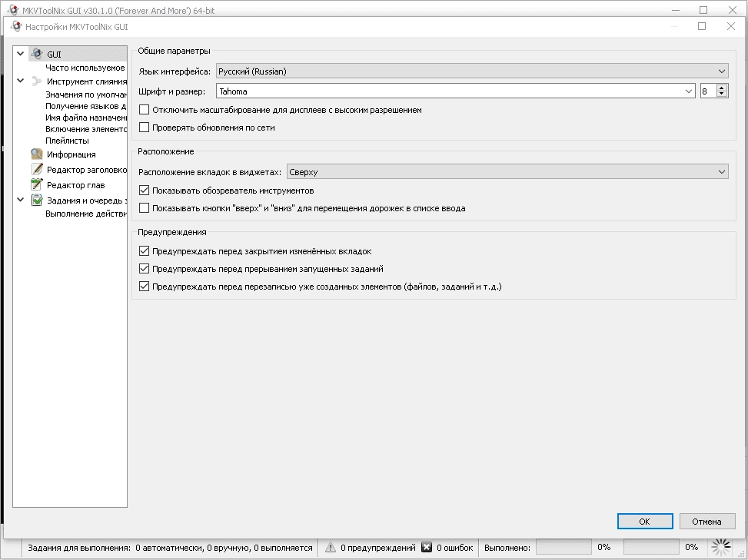Click the spinner animation icon in status bar
Screen dimensions: 748x560
click(x=721, y=547)
